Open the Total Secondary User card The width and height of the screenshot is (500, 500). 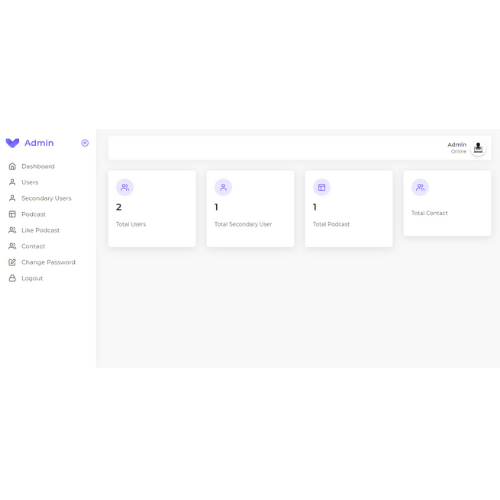click(250, 209)
